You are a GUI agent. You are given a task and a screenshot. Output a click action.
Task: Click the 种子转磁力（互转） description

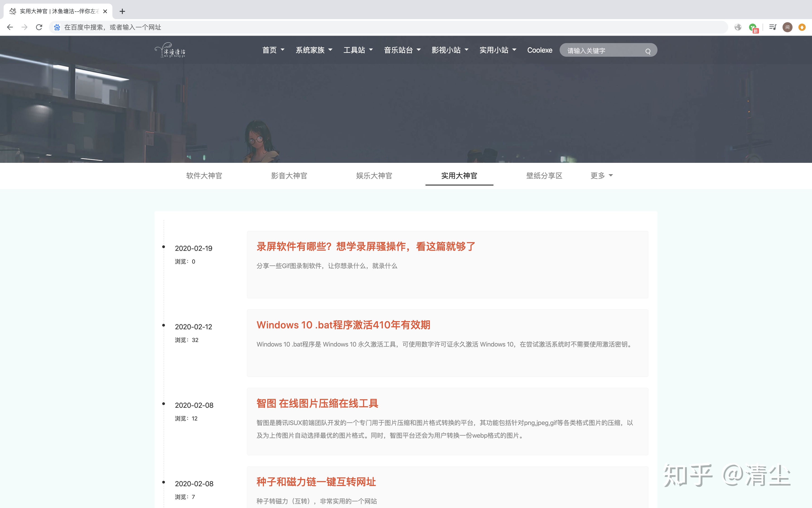click(317, 501)
